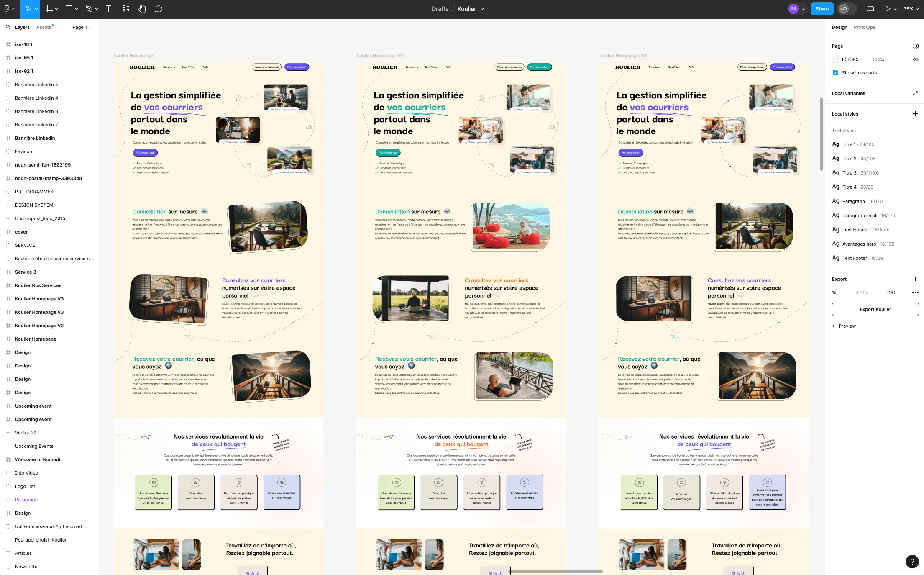
Task: Click the export scale 1x field
Action: click(834, 293)
